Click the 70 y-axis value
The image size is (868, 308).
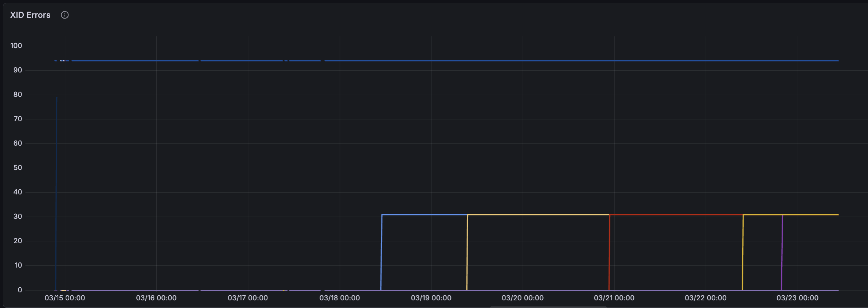pos(17,119)
